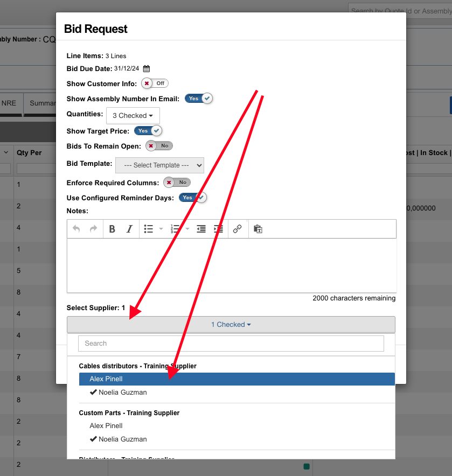Uncheck Noelia Guzman under Custom Parts
The width and height of the screenshot is (452, 476).
(x=237, y=439)
